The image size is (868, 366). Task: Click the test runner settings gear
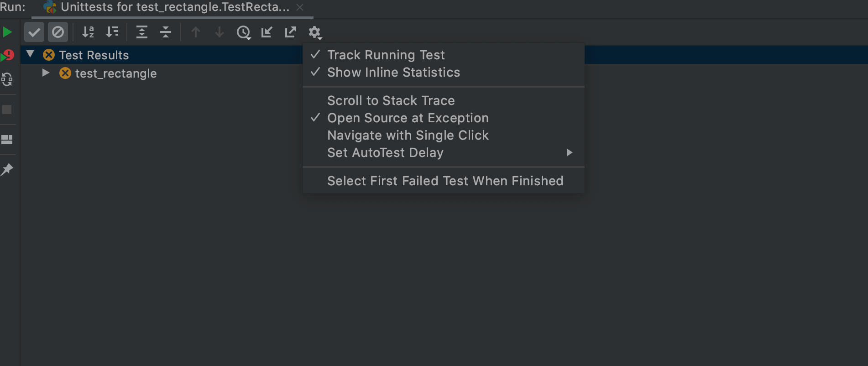coord(315,32)
